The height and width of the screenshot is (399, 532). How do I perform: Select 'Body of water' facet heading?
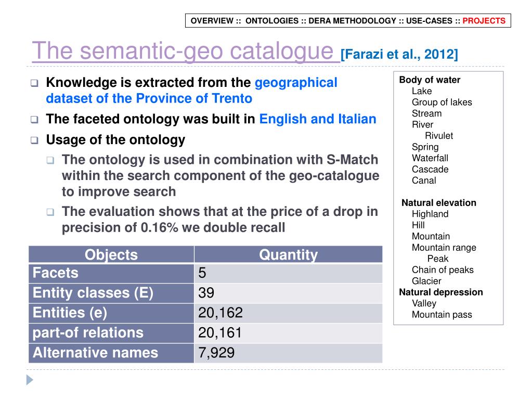tap(430, 80)
